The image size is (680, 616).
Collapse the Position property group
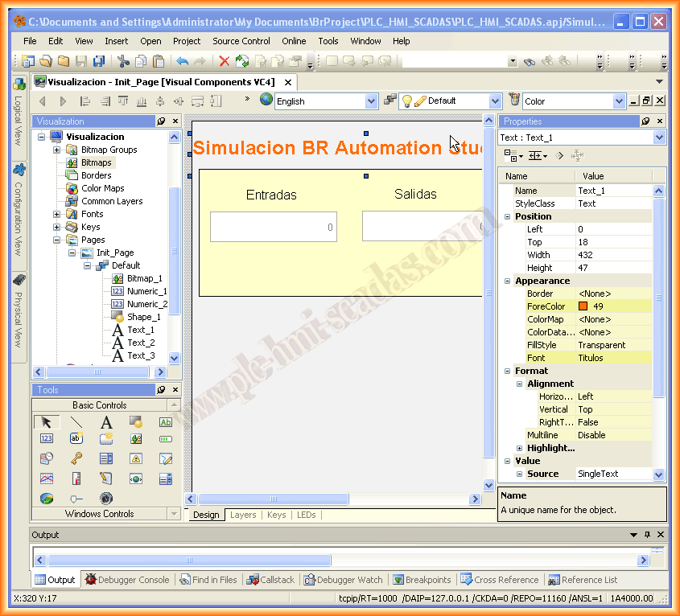tap(508, 216)
